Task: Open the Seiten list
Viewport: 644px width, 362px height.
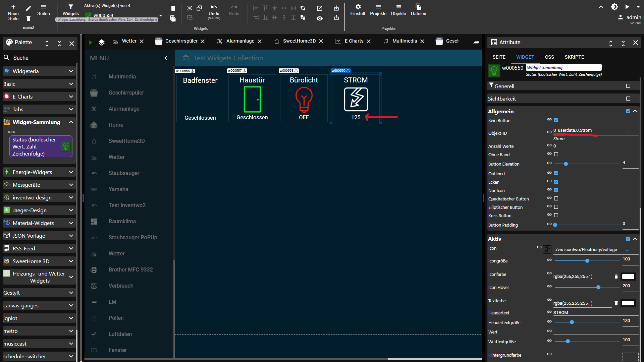Action: pyautogui.click(x=43, y=10)
